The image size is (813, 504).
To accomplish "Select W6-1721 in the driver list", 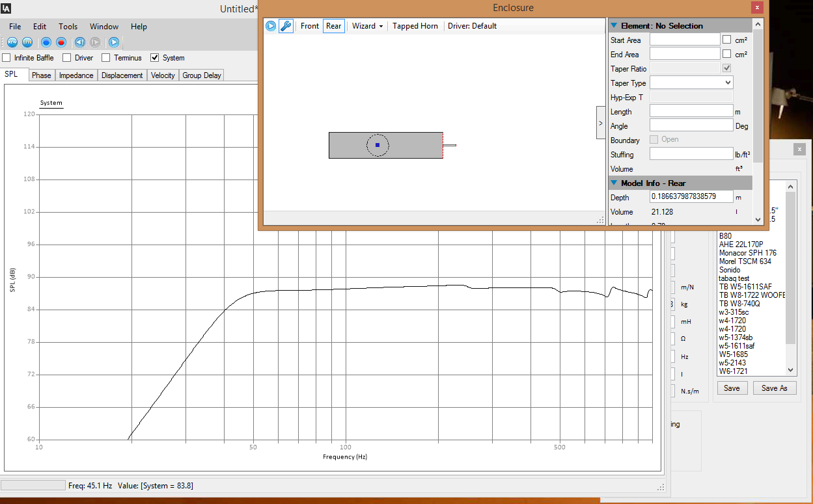I will pos(733,371).
